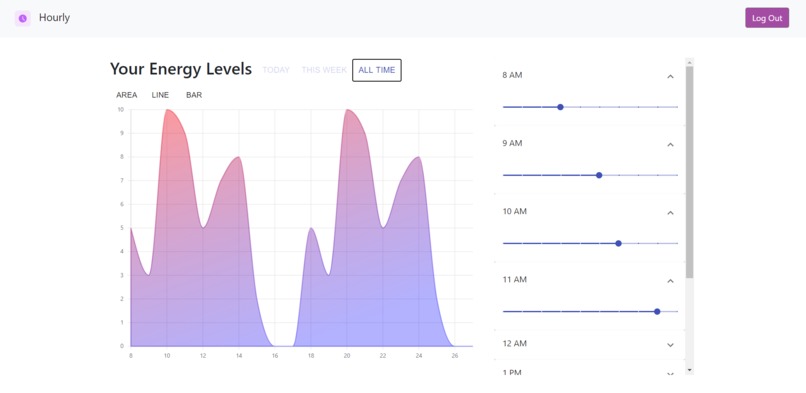The height and width of the screenshot is (393, 806).
Task: Click the hour list vertical scrollbar thumb
Action: [689, 172]
